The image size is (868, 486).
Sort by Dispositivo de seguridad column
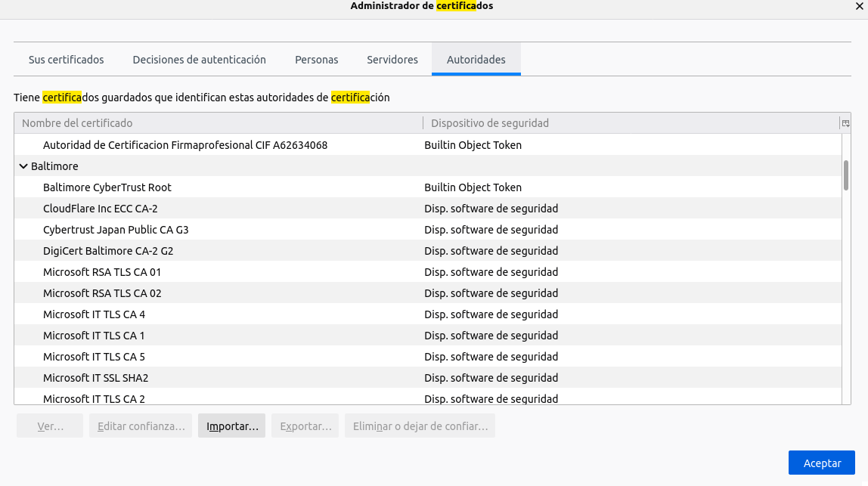[x=631, y=123]
